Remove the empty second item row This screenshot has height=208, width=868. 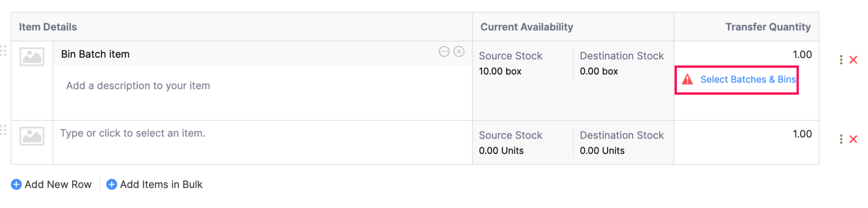[x=853, y=139]
